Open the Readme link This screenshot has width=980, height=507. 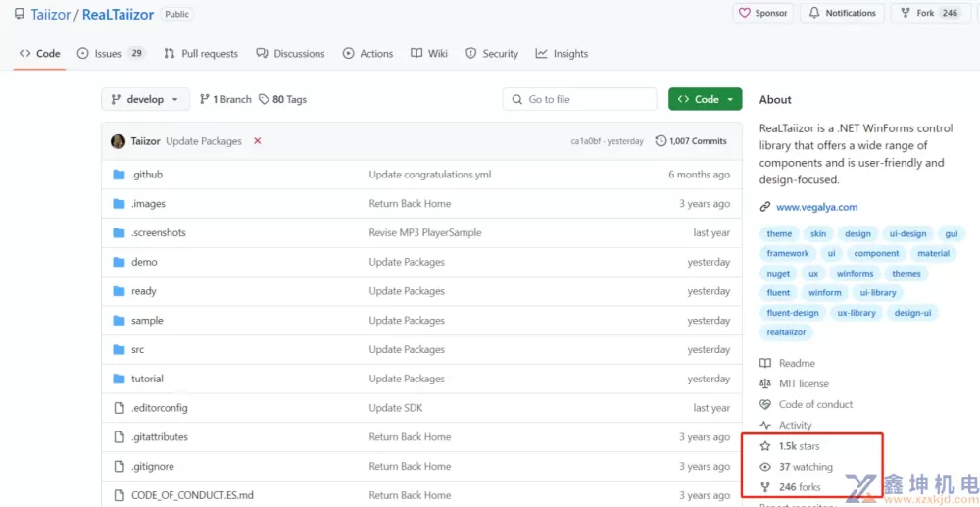(788, 363)
